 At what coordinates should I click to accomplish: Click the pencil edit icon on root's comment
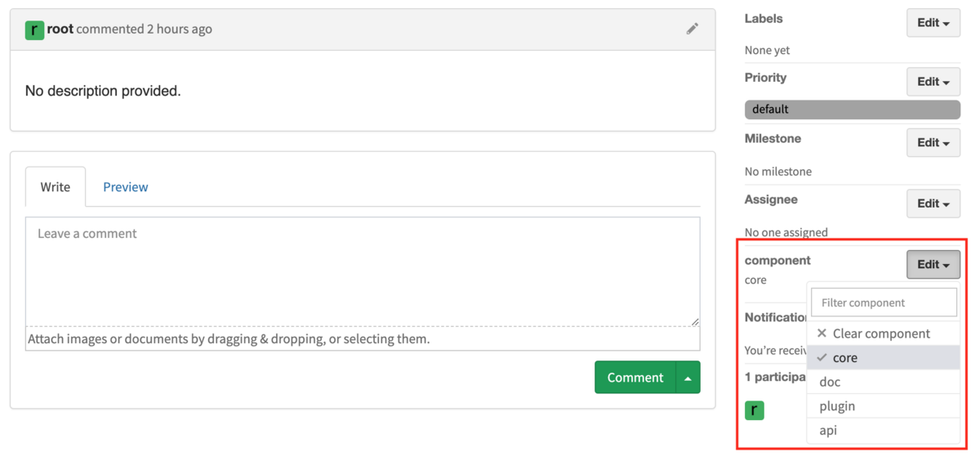(692, 29)
